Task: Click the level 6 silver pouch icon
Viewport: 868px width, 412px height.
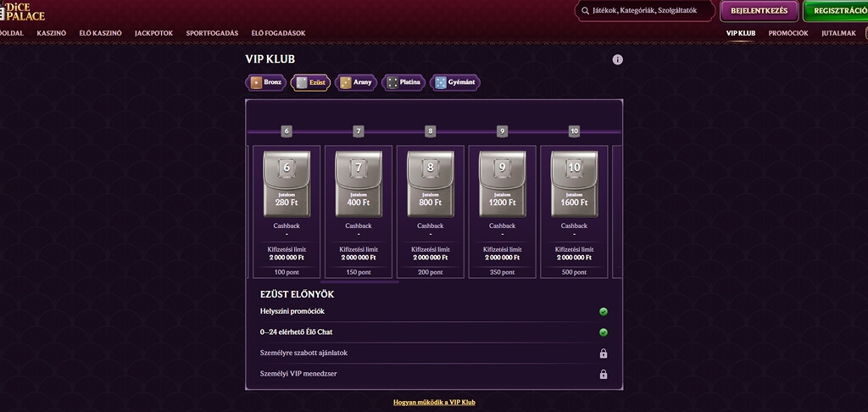Action: tap(287, 184)
